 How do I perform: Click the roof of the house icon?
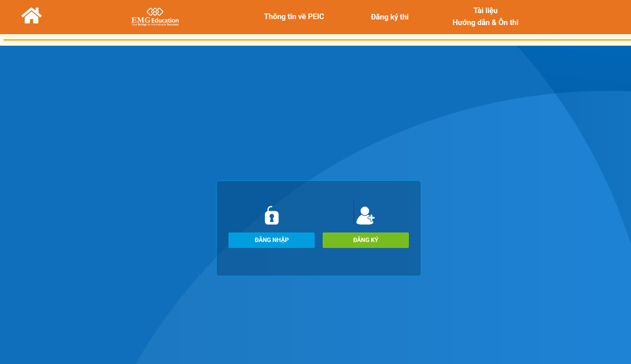tap(31, 11)
